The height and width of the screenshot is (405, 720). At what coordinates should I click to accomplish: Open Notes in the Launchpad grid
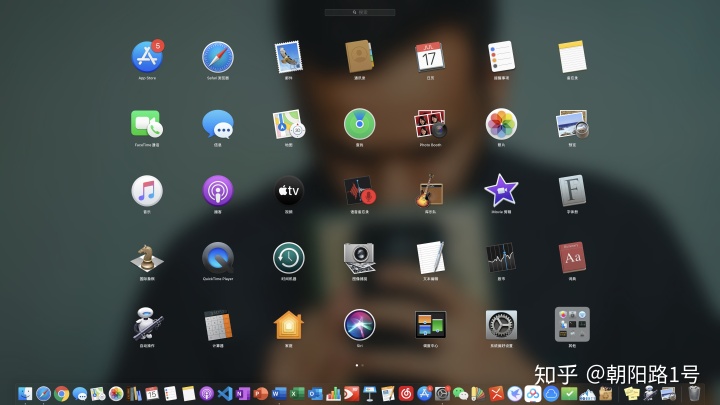click(x=572, y=57)
